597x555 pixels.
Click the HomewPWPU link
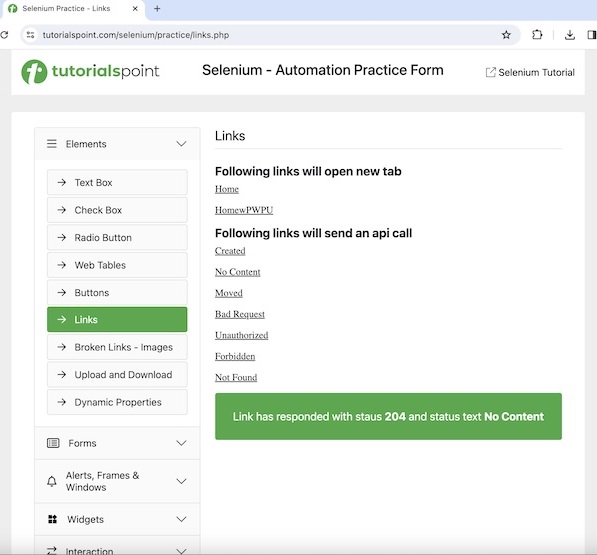[x=244, y=210]
